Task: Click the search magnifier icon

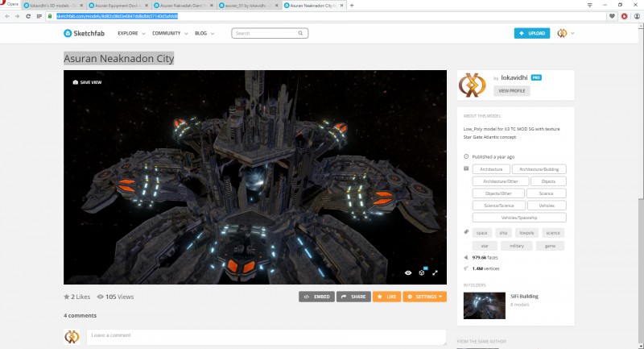Action: [300, 33]
